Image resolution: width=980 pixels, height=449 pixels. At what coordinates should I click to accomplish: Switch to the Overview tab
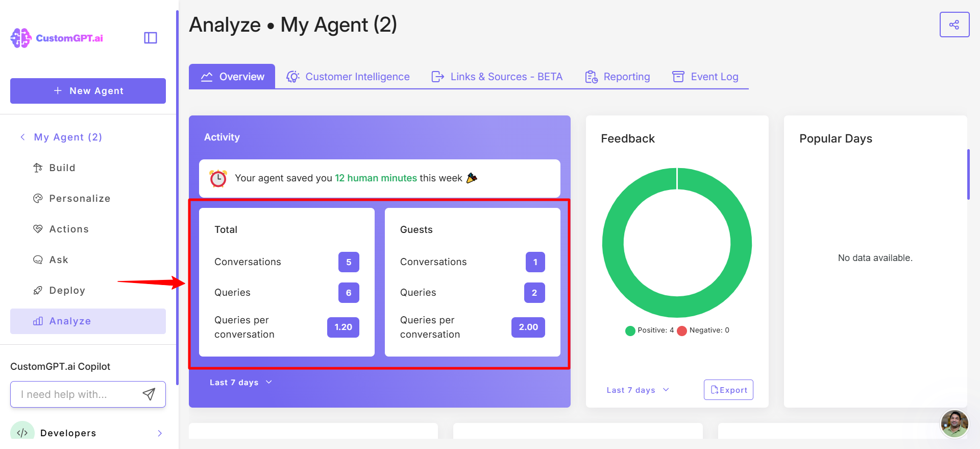coord(232,77)
